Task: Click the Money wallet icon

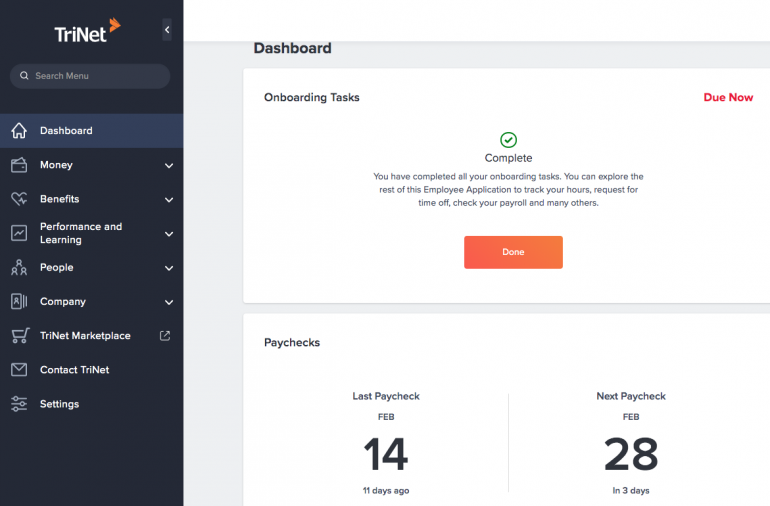Action: click(x=19, y=165)
